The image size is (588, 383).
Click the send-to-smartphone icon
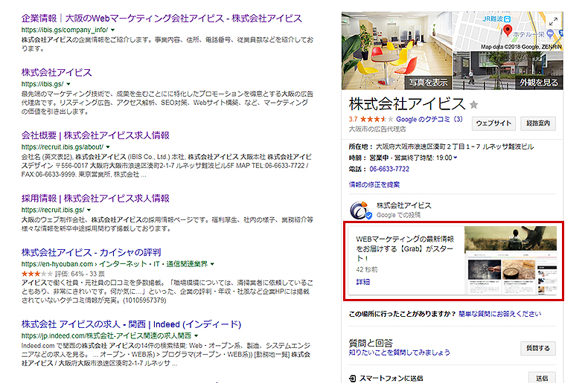[353, 378]
